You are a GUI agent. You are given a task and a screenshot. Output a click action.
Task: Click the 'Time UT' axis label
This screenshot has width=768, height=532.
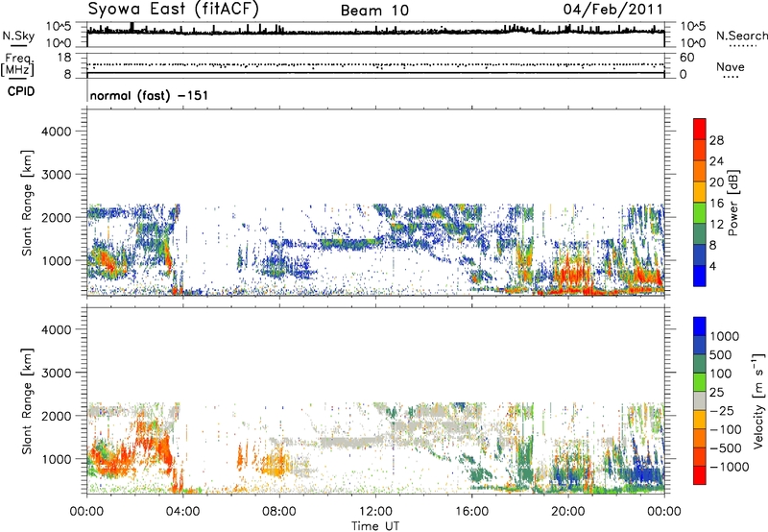point(375,526)
